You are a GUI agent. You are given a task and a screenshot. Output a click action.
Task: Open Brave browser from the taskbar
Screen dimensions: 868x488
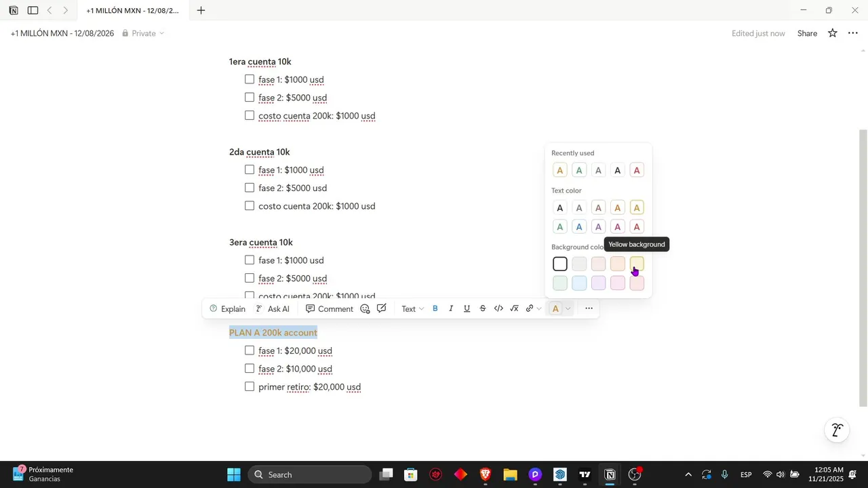(486, 474)
